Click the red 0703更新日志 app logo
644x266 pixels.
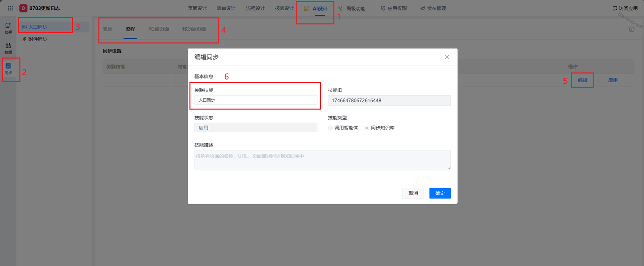tap(23, 8)
